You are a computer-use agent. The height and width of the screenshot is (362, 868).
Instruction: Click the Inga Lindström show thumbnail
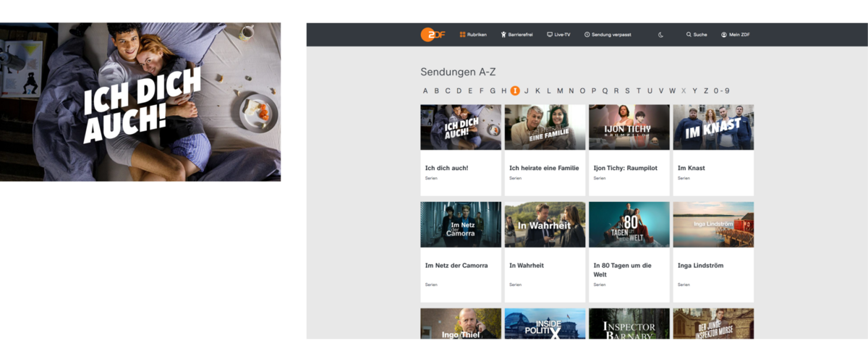click(713, 224)
